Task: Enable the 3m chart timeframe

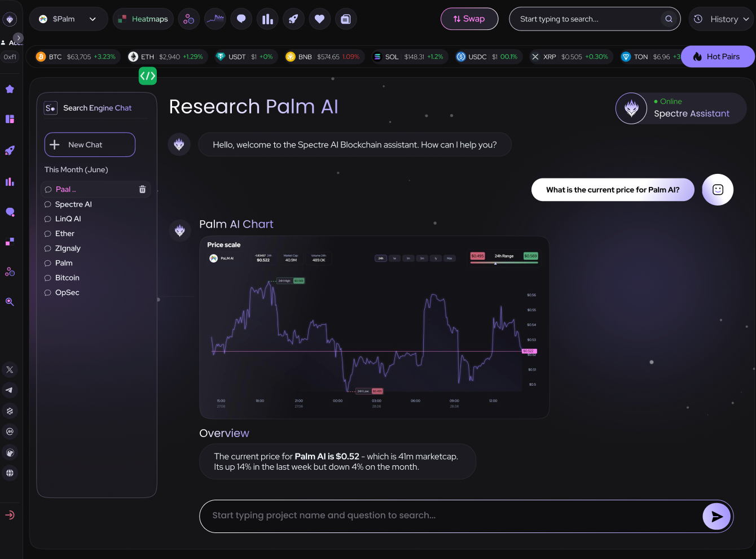Action: [x=422, y=258]
